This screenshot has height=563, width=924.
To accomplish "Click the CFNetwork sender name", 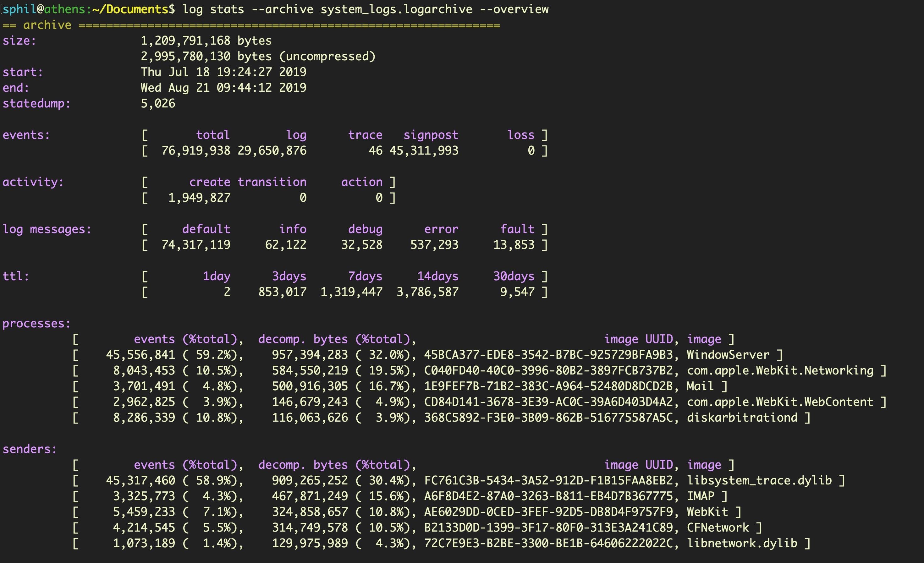I will pyautogui.click(x=718, y=528).
